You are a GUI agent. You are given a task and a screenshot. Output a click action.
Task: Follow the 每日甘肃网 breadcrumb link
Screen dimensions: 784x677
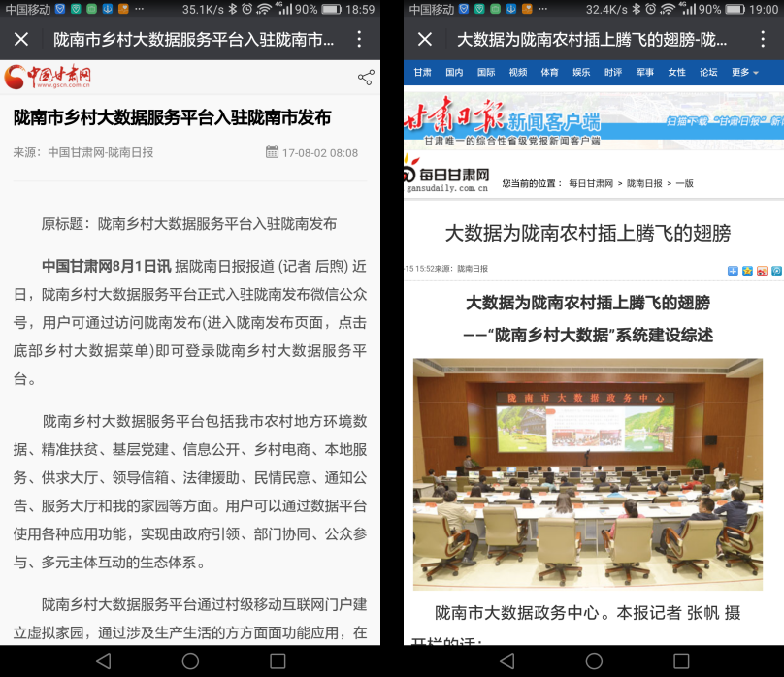(591, 184)
